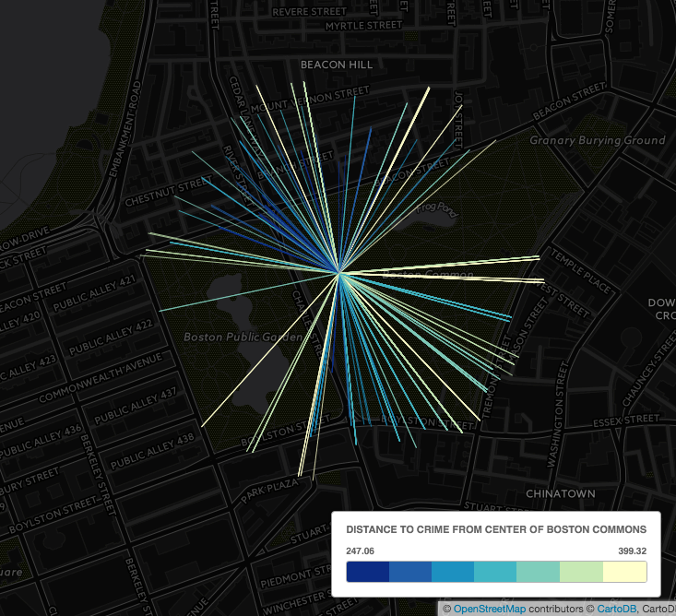
Task: Select the Boston Public Garden label
Action: tap(243, 338)
